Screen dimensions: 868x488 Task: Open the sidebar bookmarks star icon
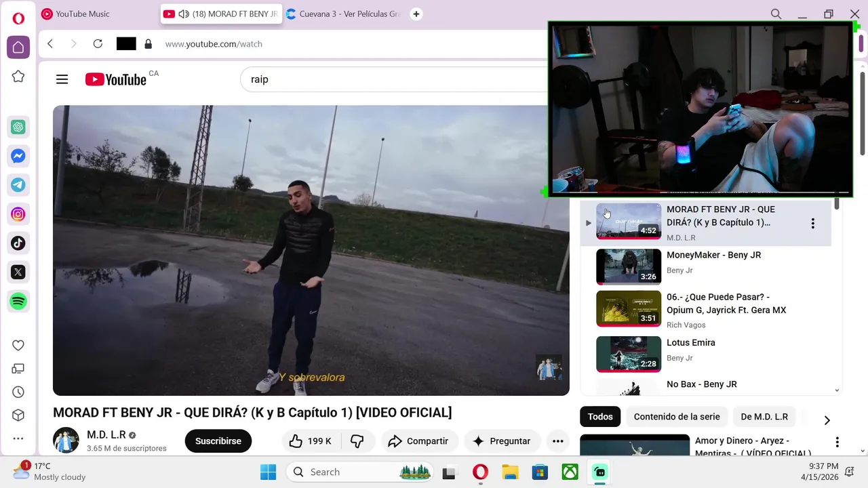(x=18, y=77)
